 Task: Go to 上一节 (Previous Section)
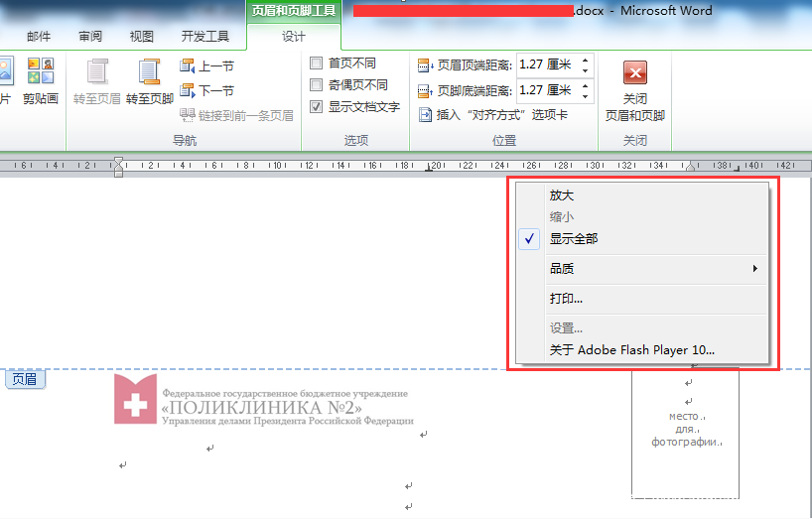(207, 66)
